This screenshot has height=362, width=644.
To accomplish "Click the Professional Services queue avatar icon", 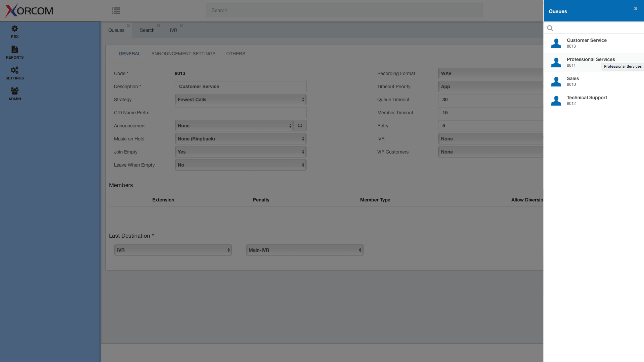I will (x=556, y=62).
